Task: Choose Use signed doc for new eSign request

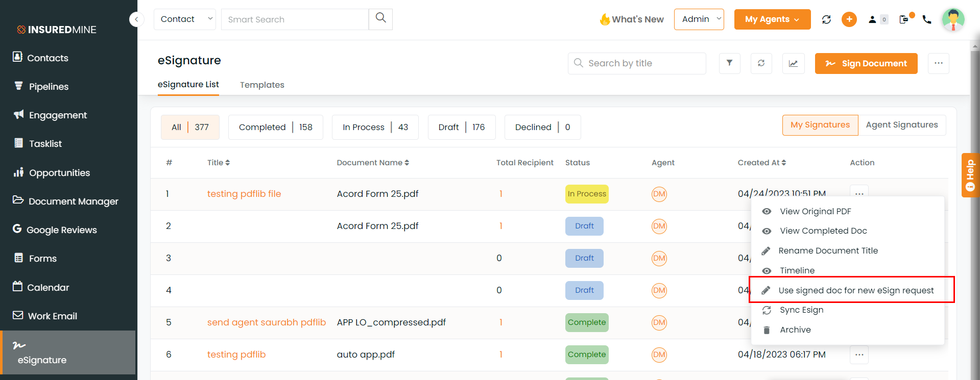Action: click(x=847, y=290)
